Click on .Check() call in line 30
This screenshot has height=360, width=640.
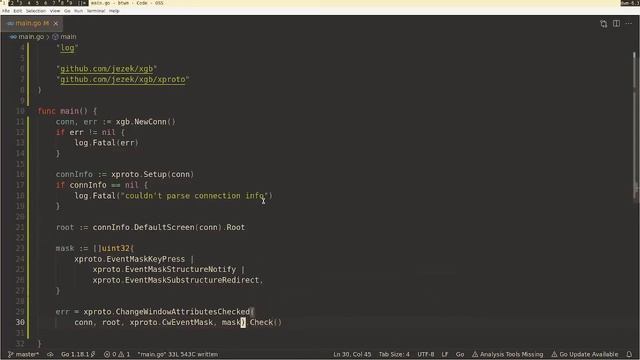(x=264, y=322)
